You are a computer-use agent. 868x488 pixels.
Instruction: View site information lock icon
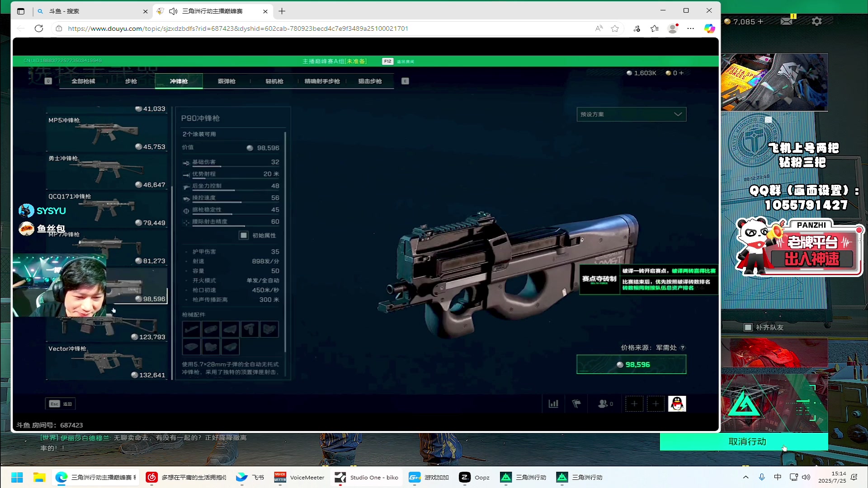pos(59,28)
